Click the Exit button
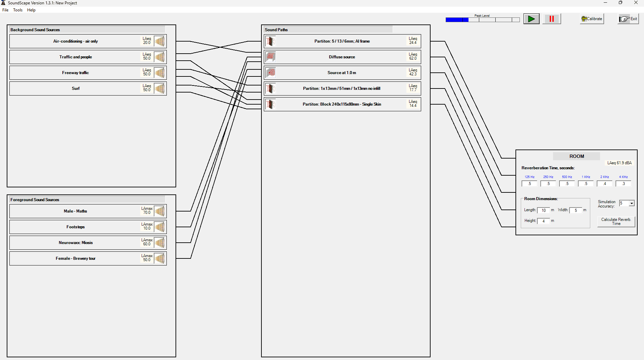The image size is (644, 360). tap(628, 19)
